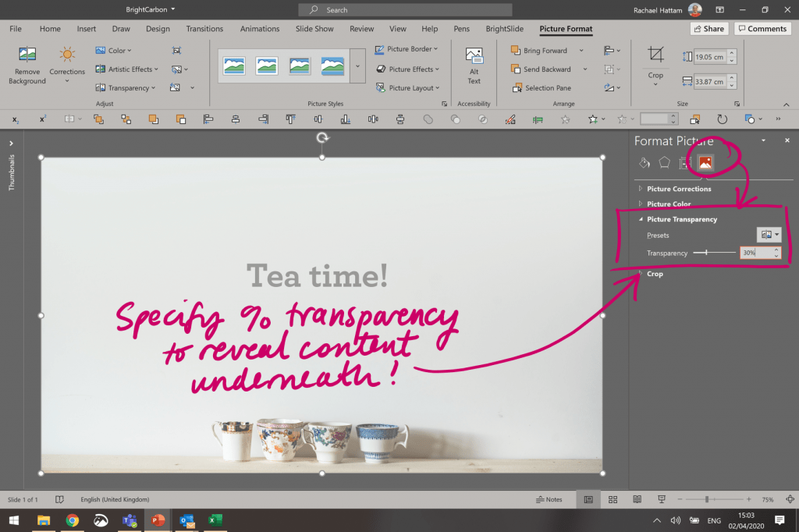Expand the Thumbnails panel
Image resolution: width=799 pixels, height=532 pixels.
[11, 144]
